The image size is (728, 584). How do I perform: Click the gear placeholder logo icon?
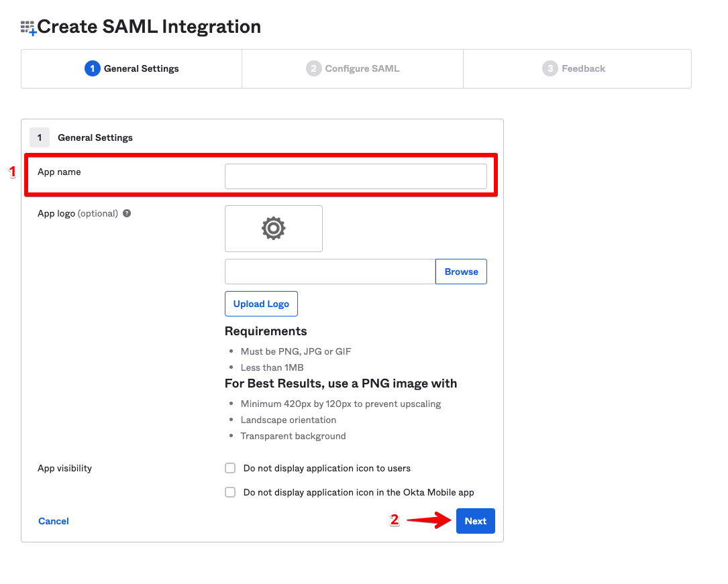274,228
